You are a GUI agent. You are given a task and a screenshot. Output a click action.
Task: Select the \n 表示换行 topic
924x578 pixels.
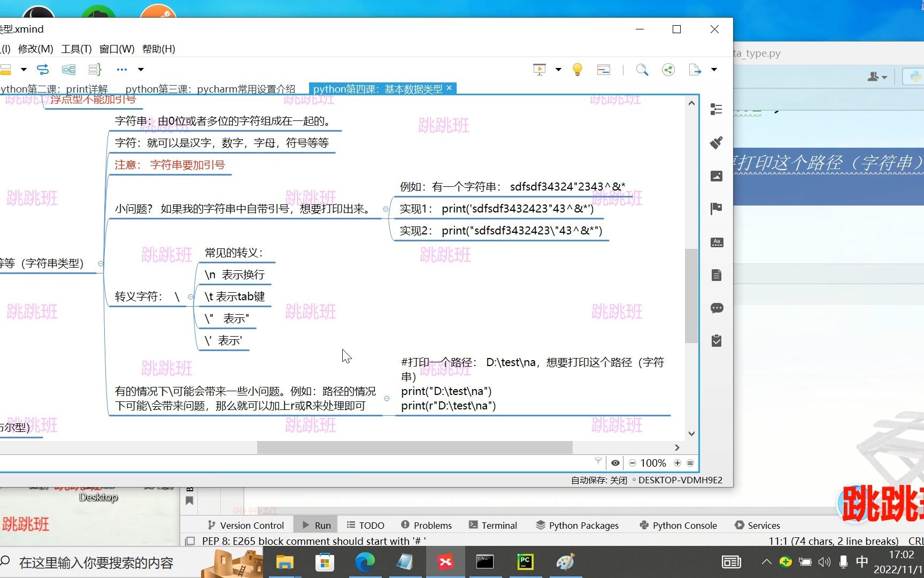click(235, 275)
